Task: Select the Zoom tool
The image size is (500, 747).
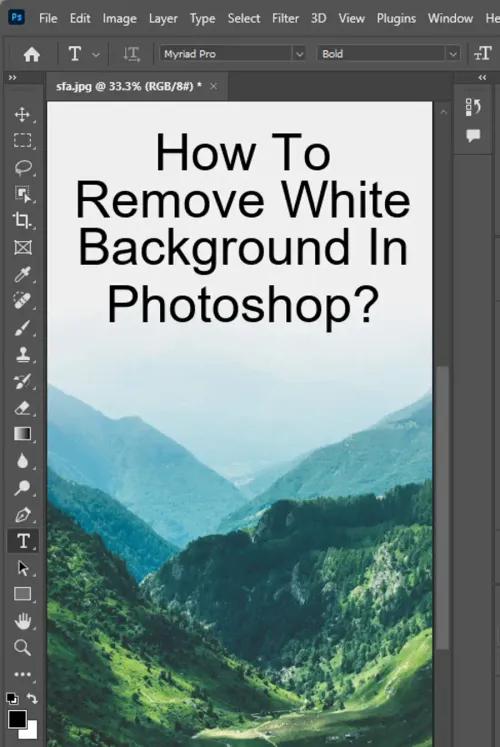Action: click(22, 648)
